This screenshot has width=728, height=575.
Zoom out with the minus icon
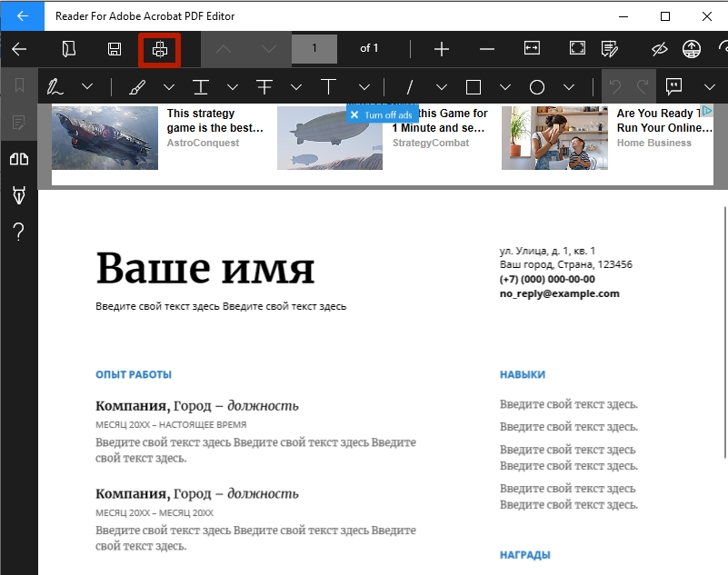click(x=487, y=49)
